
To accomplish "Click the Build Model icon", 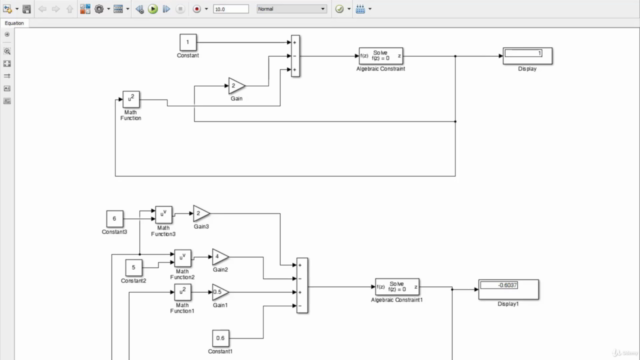I will tap(360, 9).
